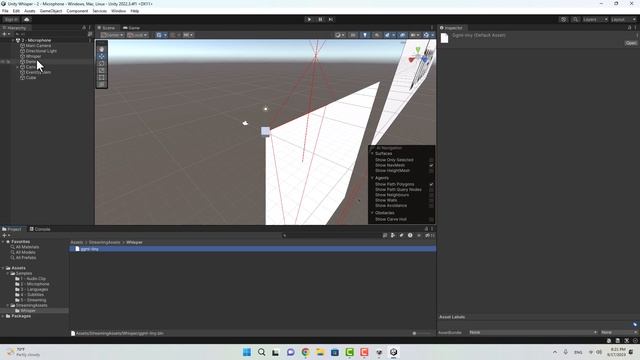Click the Open button in Inspector
The height and width of the screenshot is (360, 640).
pyautogui.click(x=631, y=43)
